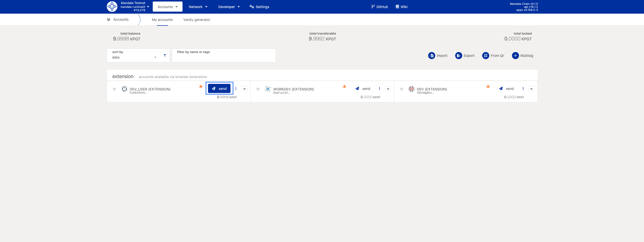Expand DEV_USER account details arrow
The height and width of the screenshot is (242, 644).
tap(244, 89)
